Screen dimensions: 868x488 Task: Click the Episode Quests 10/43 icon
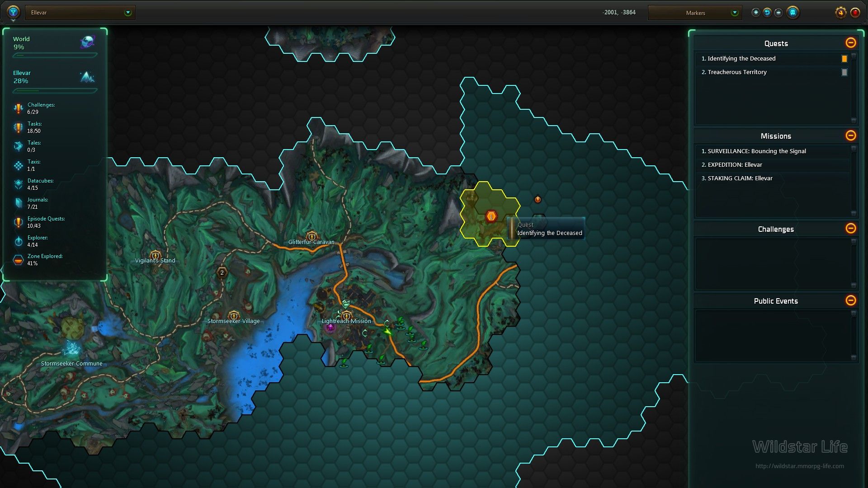[x=18, y=222]
